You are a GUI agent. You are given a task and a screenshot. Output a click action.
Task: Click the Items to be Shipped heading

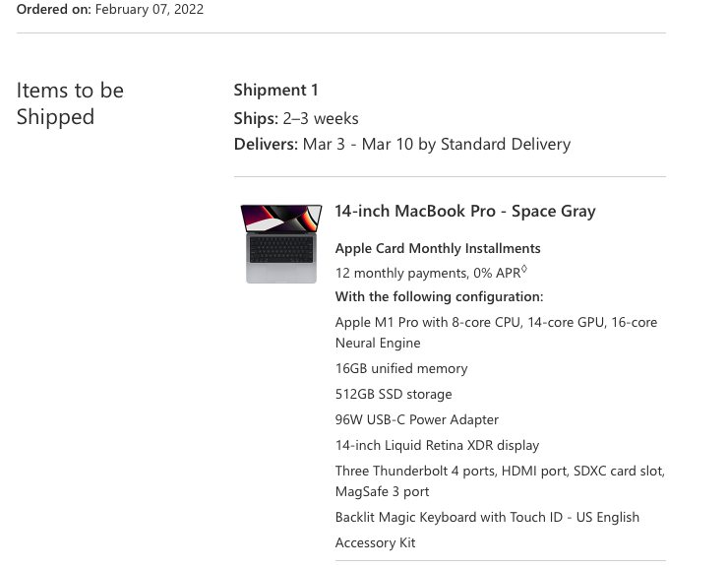[70, 103]
